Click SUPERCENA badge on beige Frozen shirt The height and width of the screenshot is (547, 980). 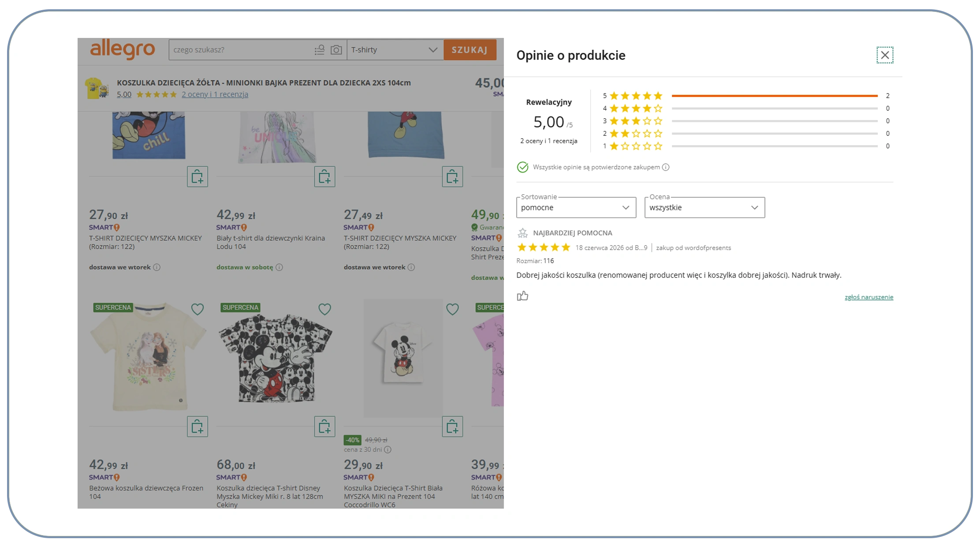(113, 307)
